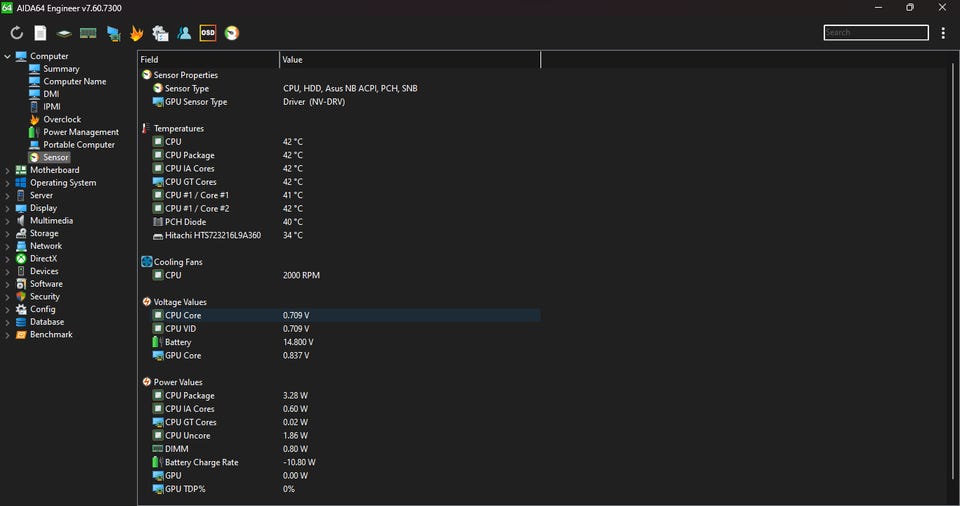
Task: Open the monitor diagnostics toolbar icon
Action: coord(113,33)
